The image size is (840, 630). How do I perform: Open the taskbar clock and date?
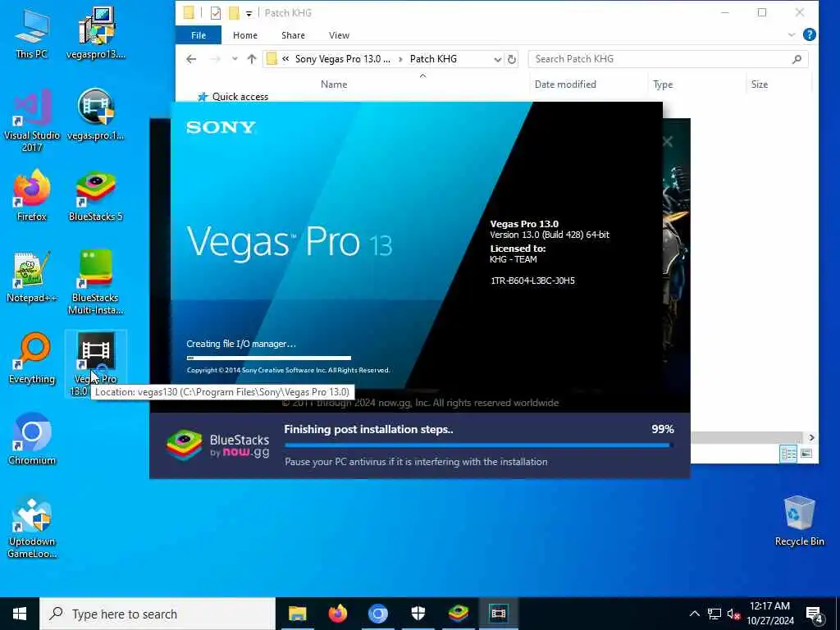(769, 614)
